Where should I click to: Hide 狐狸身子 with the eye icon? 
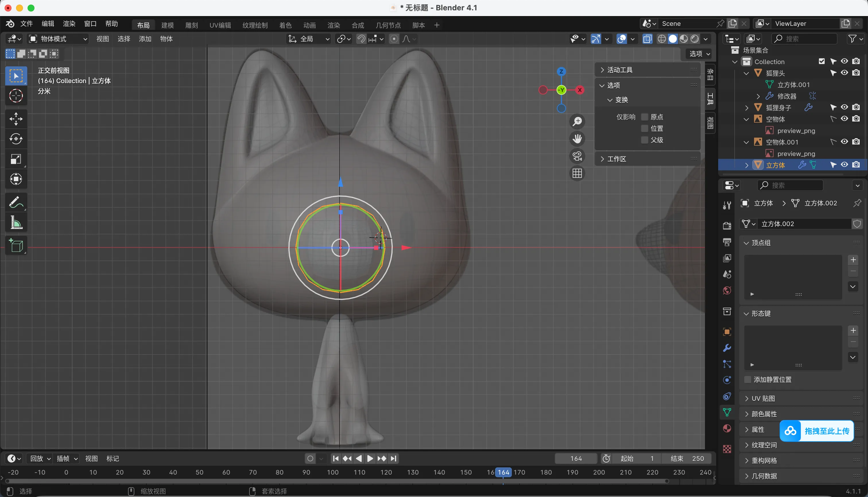844,107
